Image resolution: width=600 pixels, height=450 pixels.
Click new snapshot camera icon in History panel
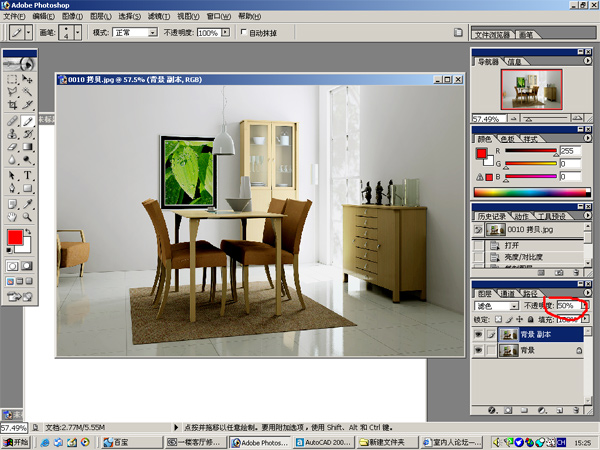[559, 272]
